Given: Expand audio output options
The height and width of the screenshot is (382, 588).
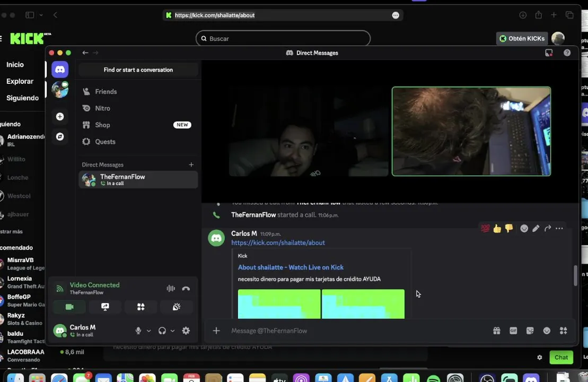Looking at the screenshot, I should tap(172, 331).
